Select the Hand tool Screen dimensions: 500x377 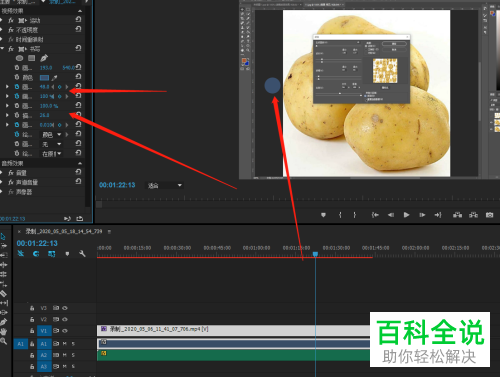pos(4,332)
